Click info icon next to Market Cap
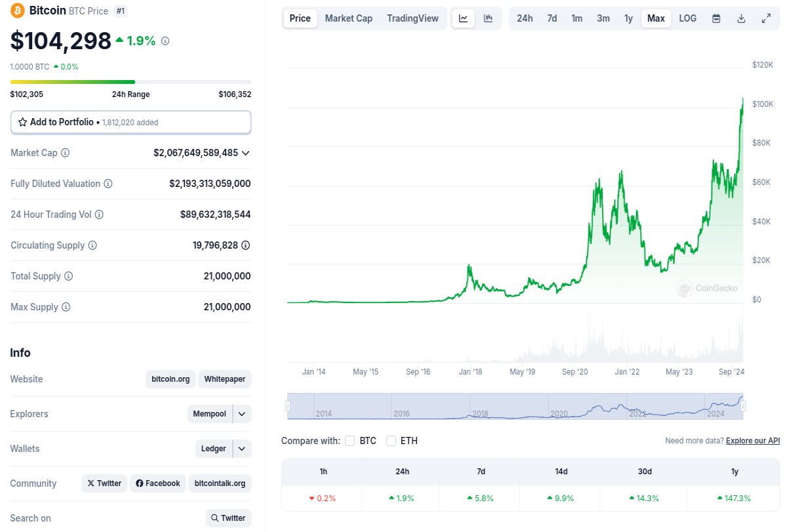 click(65, 153)
